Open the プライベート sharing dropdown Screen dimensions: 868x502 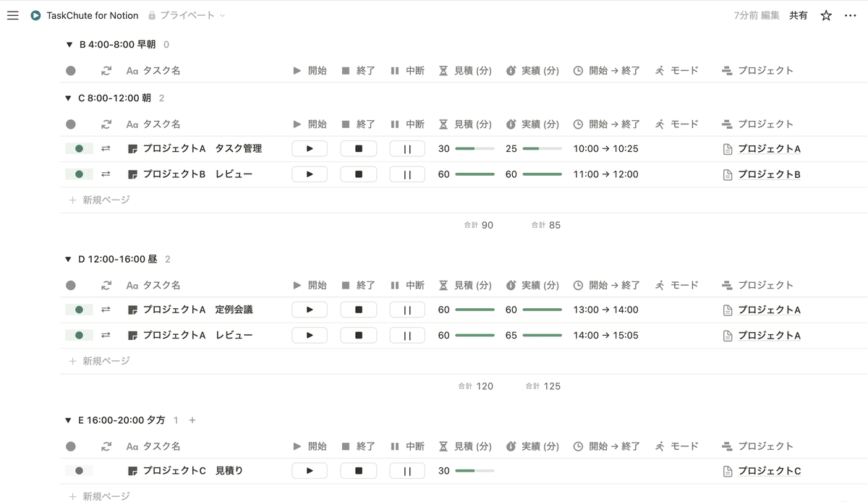[x=187, y=15]
